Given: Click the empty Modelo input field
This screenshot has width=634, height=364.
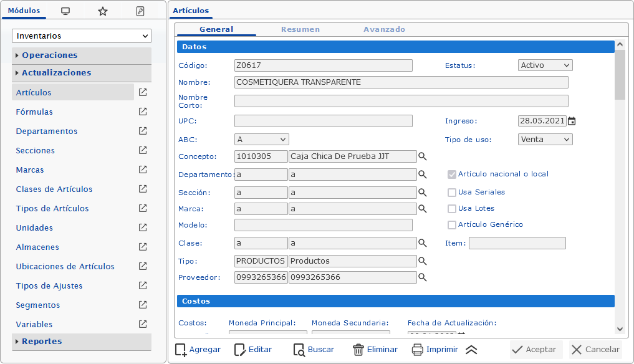Looking at the screenshot, I should (324, 225).
